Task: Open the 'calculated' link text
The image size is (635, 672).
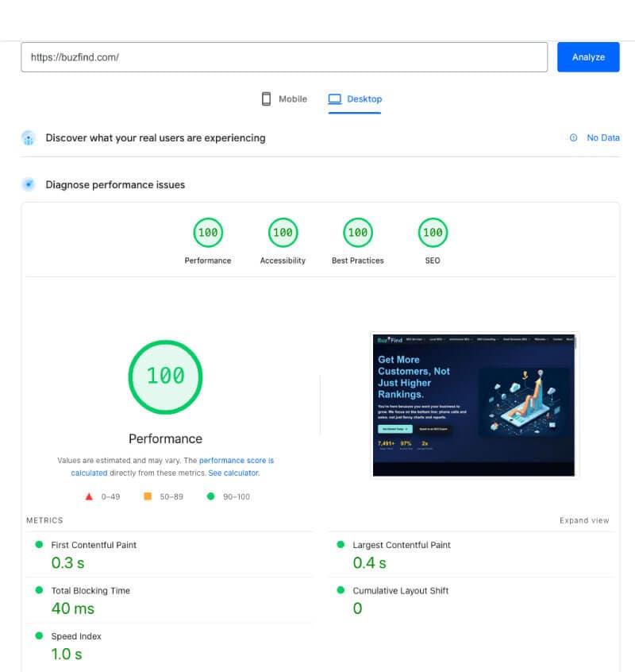Action: pos(89,473)
